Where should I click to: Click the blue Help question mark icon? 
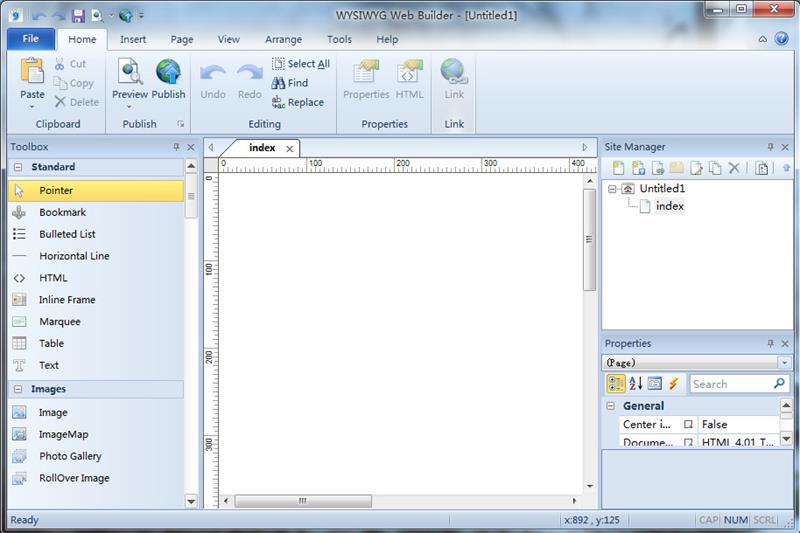pos(781,39)
